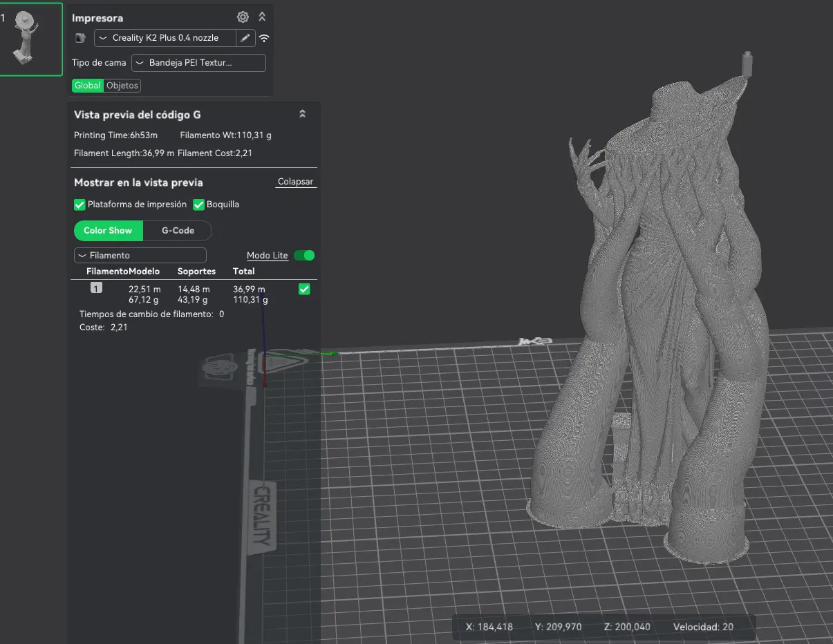Toggle the Plataforma de impresión checkbox
Image resolution: width=833 pixels, height=644 pixels.
79,205
